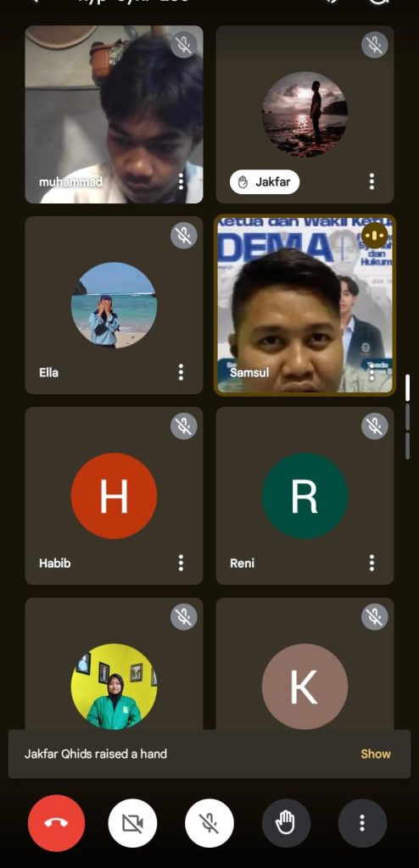Toggle the camera on from bottom bar
The height and width of the screenshot is (868, 419).
(132, 823)
